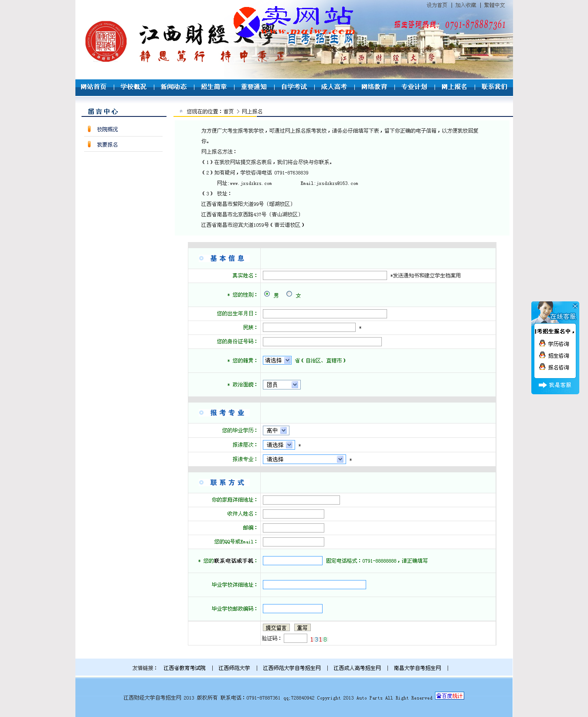
Task: Open 新闻动态 in navigation bar
Action: (x=173, y=87)
